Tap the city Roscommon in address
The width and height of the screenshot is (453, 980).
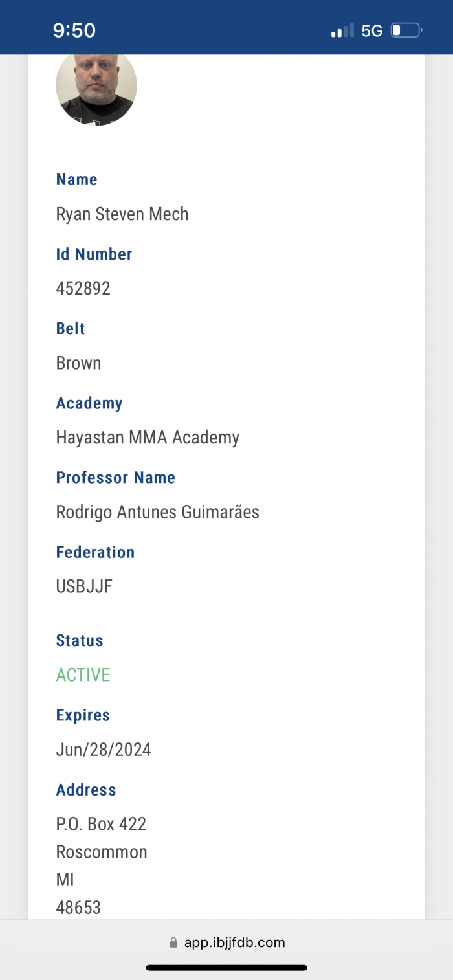tap(102, 852)
